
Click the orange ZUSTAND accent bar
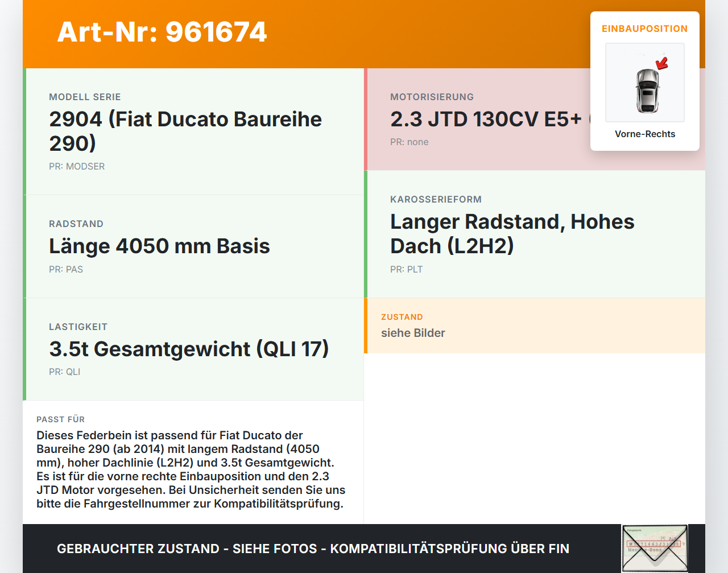tap(366, 325)
